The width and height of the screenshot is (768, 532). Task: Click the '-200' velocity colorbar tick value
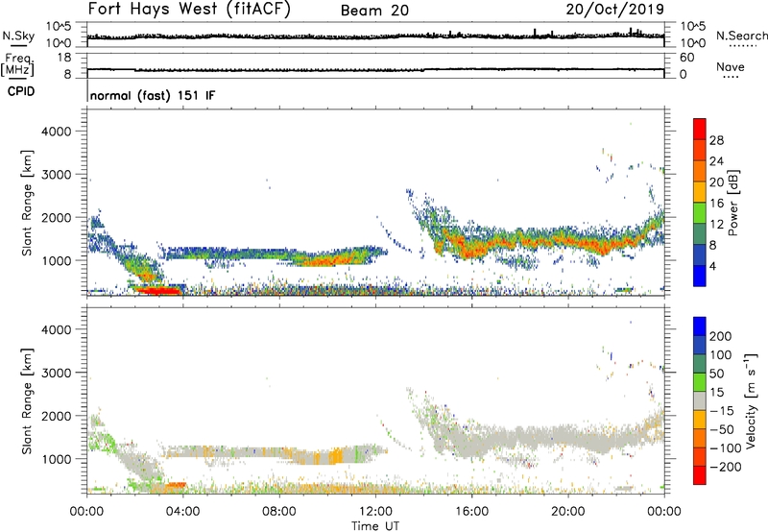(726, 467)
